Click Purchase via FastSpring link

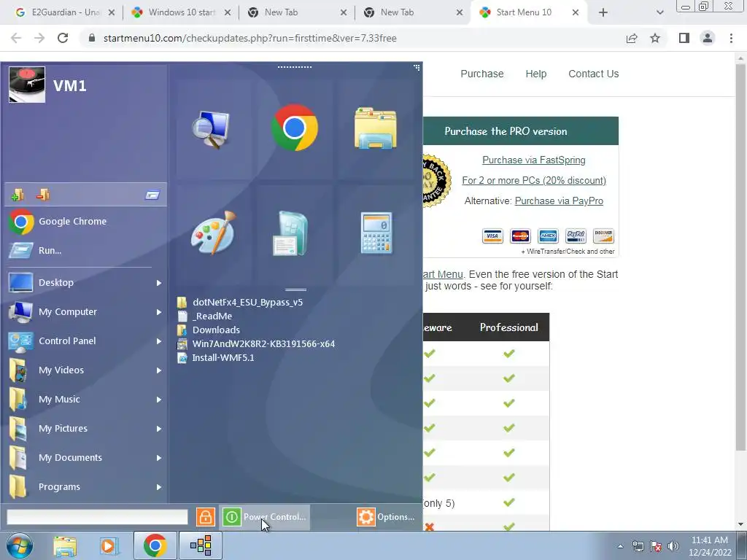tap(533, 160)
